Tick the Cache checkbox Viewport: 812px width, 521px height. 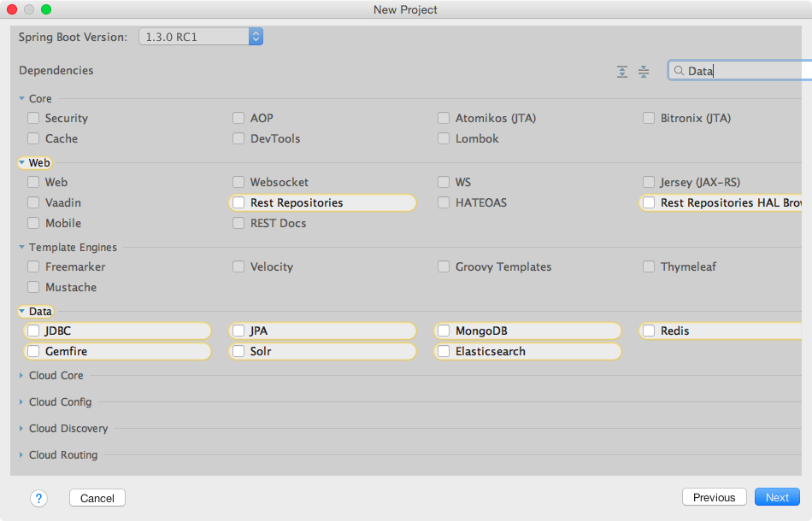[33, 138]
